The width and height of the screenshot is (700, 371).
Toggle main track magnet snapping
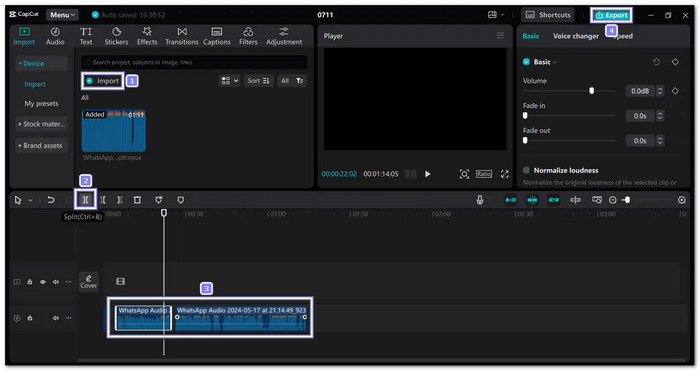(x=511, y=200)
